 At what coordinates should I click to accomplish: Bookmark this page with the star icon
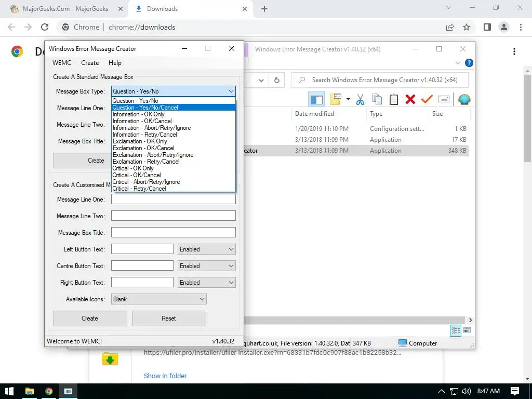tap(467, 27)
